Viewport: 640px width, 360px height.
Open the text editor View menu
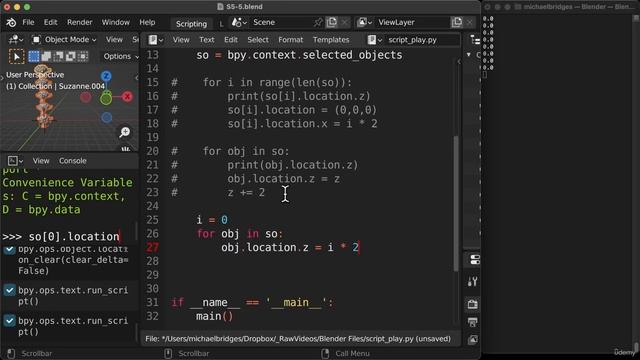(181, 40)
